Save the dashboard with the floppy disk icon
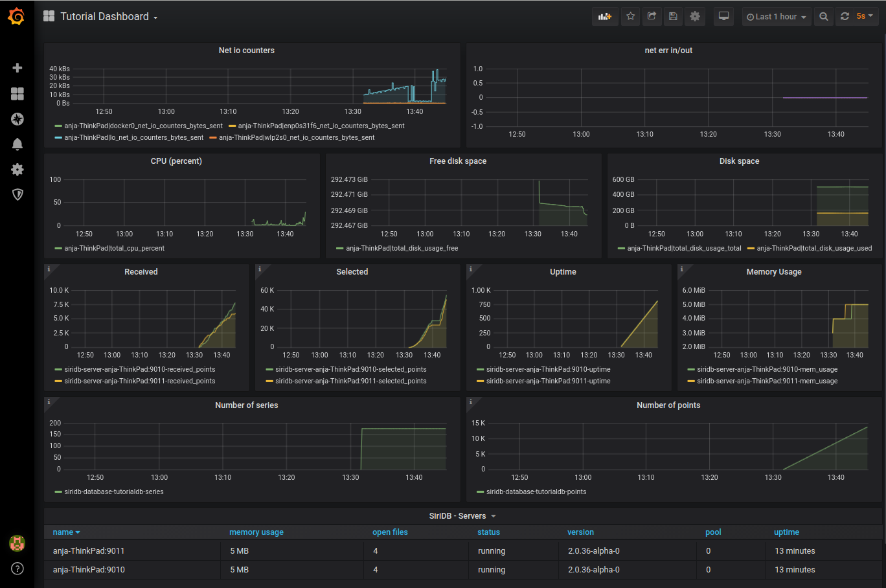886x588 pixels. [x=673, y=16]
